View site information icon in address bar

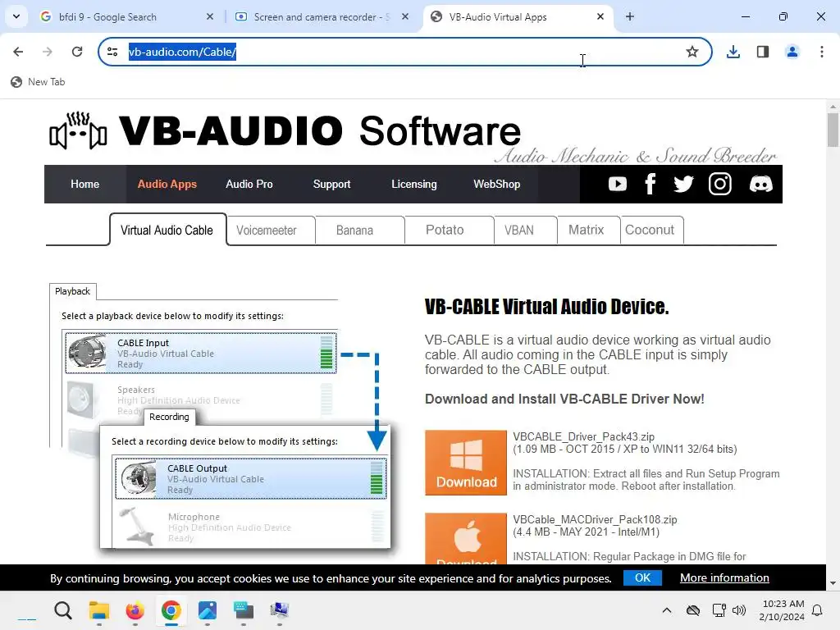coord(112,52)
